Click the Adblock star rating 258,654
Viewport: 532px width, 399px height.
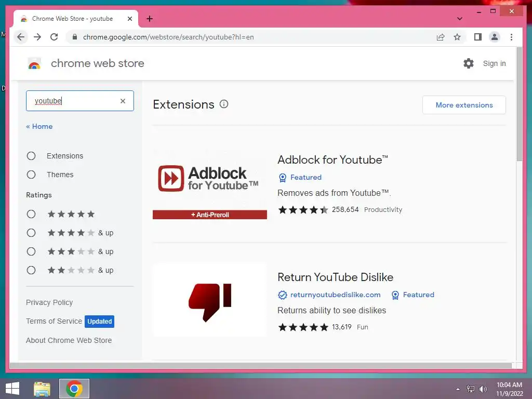pyautogui.click(x=318, y=210)
